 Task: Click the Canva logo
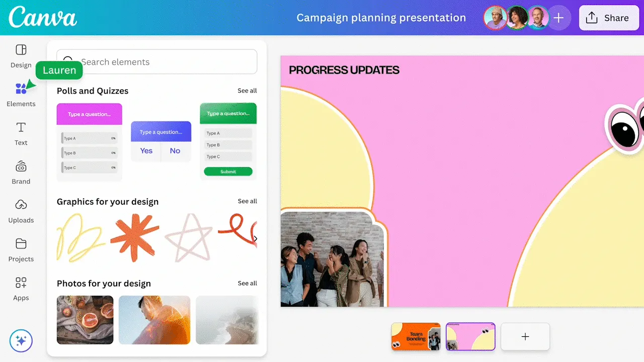[x=42, y=17]
